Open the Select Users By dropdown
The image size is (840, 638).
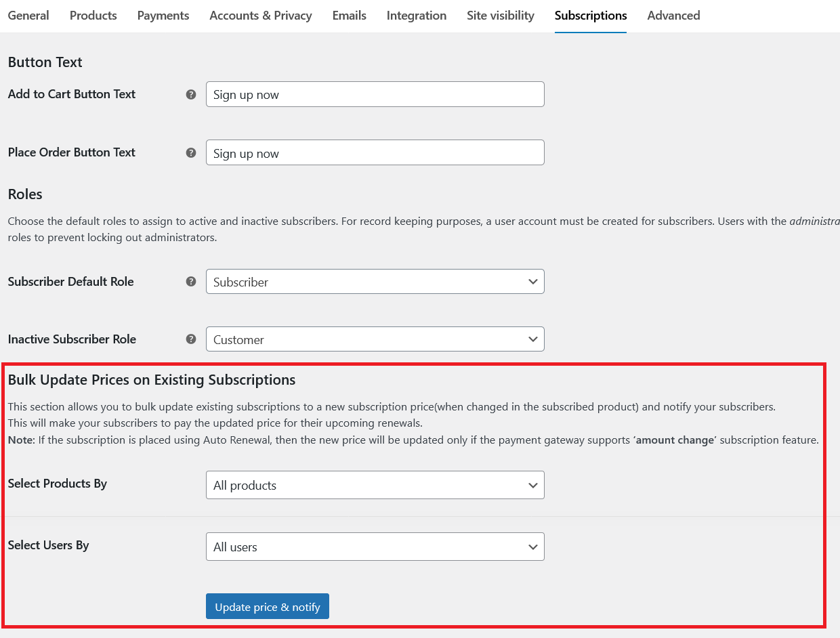[x=375, y=547]
